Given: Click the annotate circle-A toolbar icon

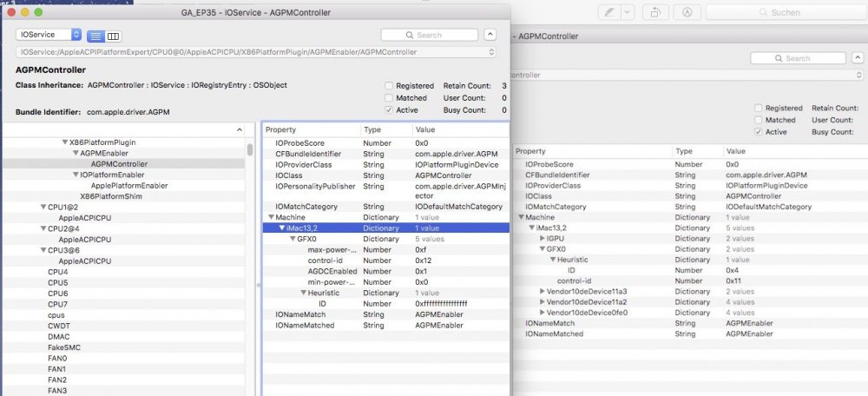Looking at the screenshot, I should click(x=687, y=12).
